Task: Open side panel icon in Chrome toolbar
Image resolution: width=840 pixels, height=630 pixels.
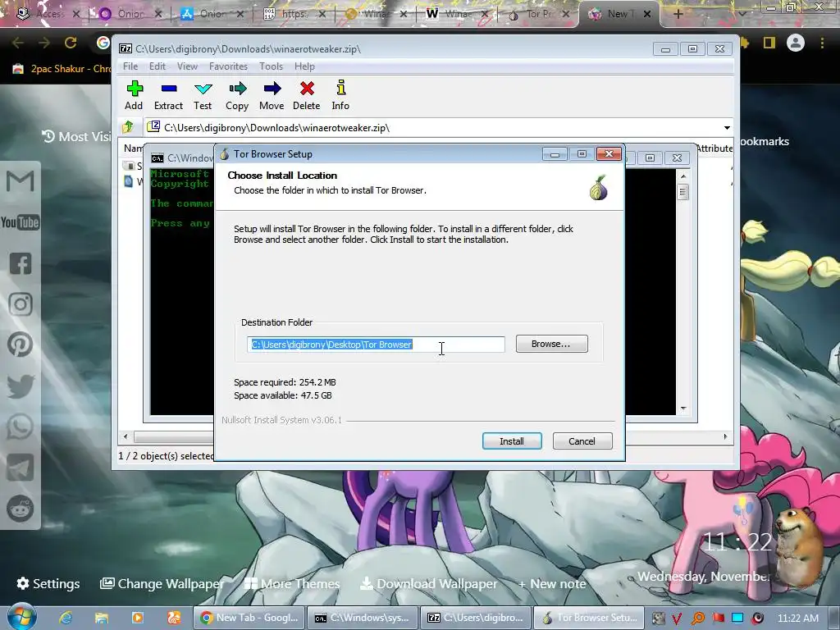Action: (x=769, y=43)
